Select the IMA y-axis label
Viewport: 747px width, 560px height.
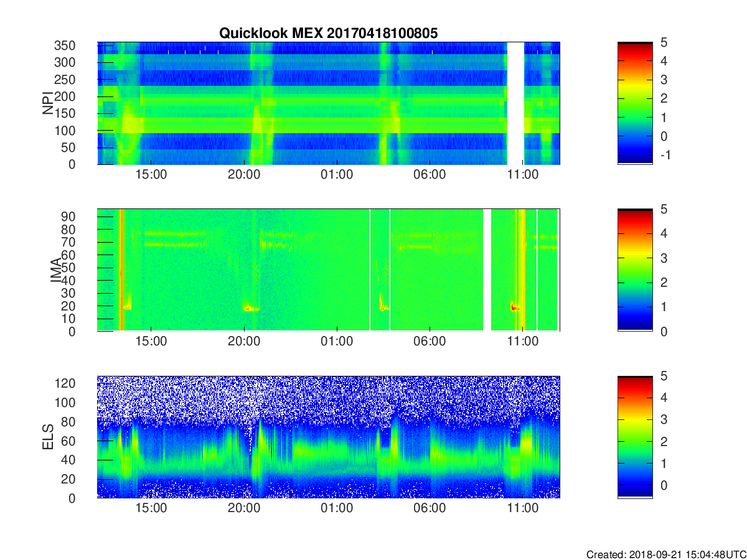55,270
